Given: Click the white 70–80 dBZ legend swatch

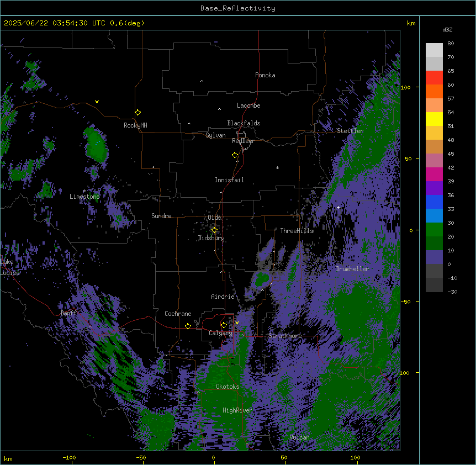Looking at the screenshot, I should [x=434, y=50].
